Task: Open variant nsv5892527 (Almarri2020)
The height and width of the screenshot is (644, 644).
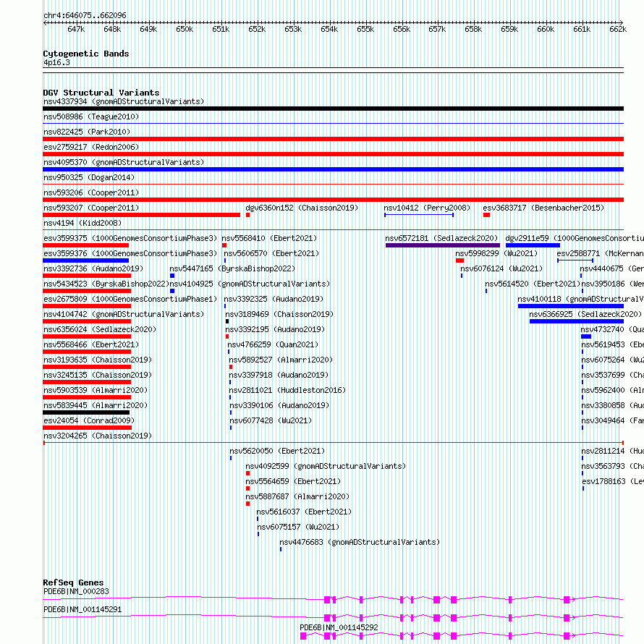Action: coord(281,360)
